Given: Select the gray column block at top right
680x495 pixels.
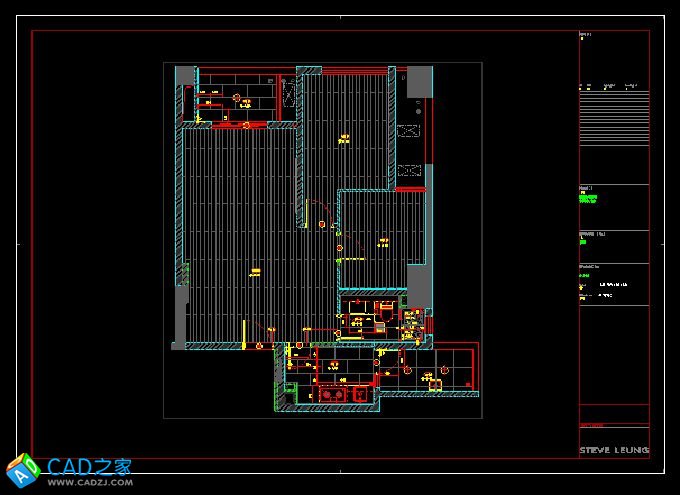Looking at the screenshot, I should [419, 81].
